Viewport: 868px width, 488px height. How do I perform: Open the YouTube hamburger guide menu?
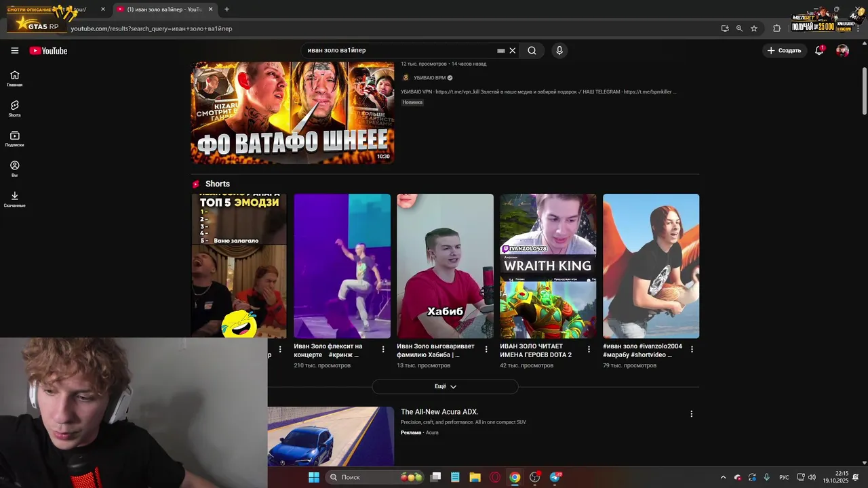point(14,50)
